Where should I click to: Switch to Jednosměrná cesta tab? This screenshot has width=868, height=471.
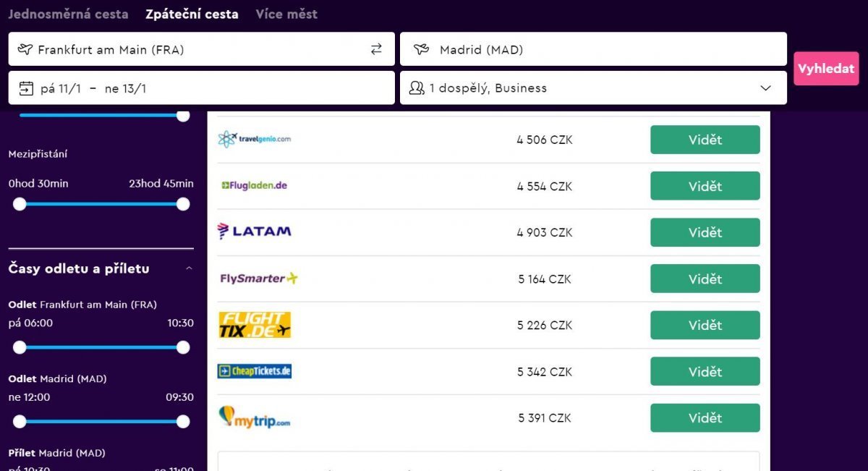pos(68,14)
